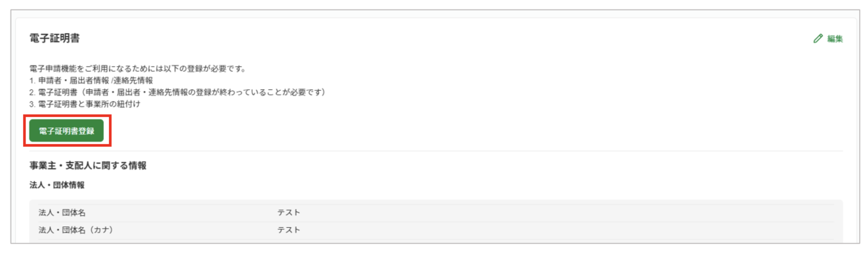Viewport: 868px width, 255px height.
Task: Click the 法人・団体名（カナ） row label
Action: [x=76, y=230]
